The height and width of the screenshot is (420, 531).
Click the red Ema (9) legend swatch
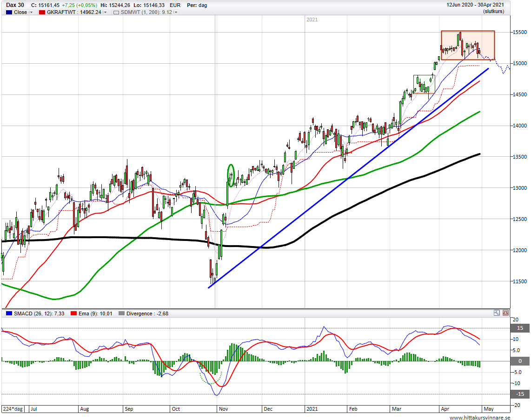73,313
